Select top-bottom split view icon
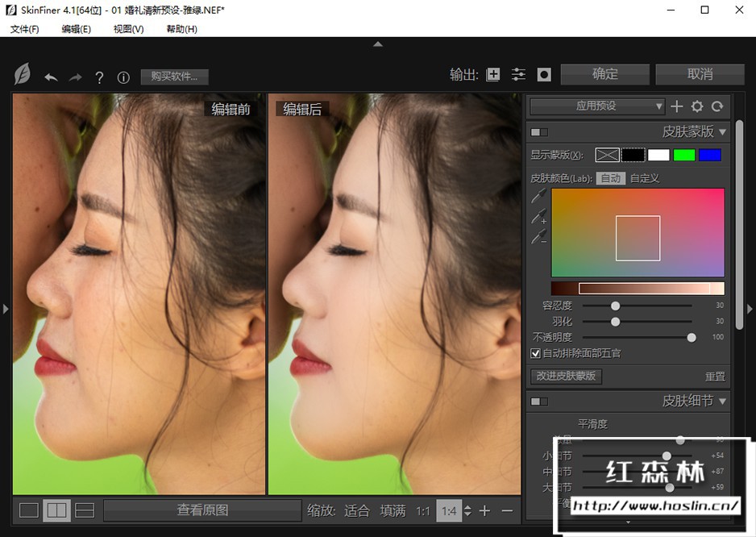 [x=85, y=510]
